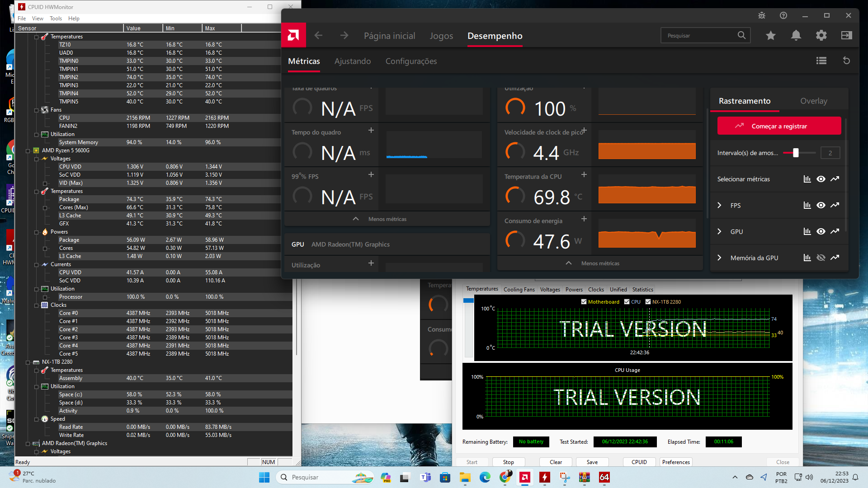Expand the Memória da GPU group

[x=720, y=258]
